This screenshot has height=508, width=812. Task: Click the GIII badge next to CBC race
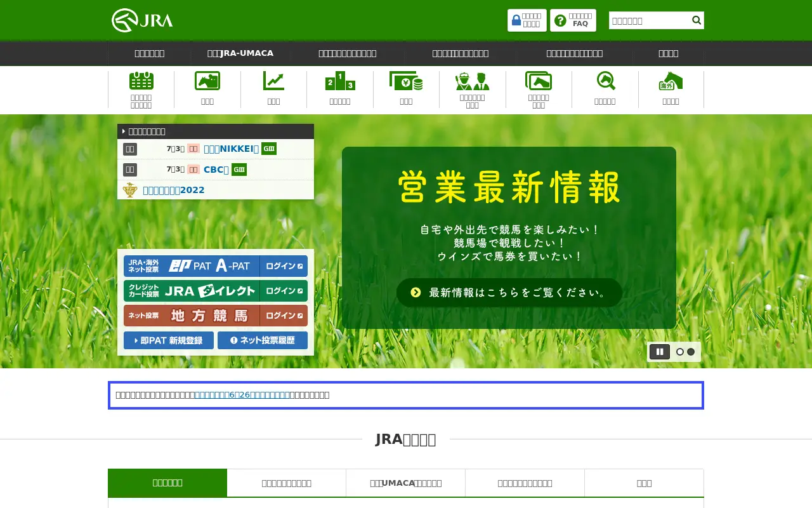click(239, 170)
